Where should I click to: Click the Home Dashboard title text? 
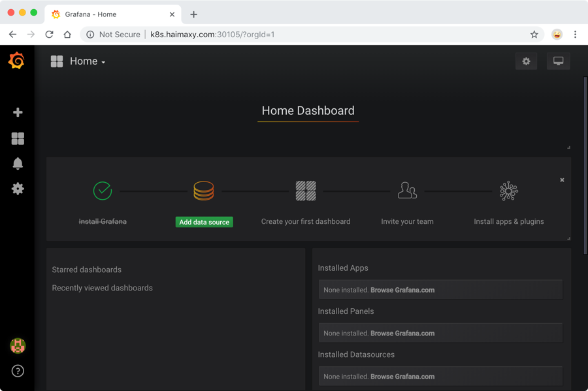308,111
